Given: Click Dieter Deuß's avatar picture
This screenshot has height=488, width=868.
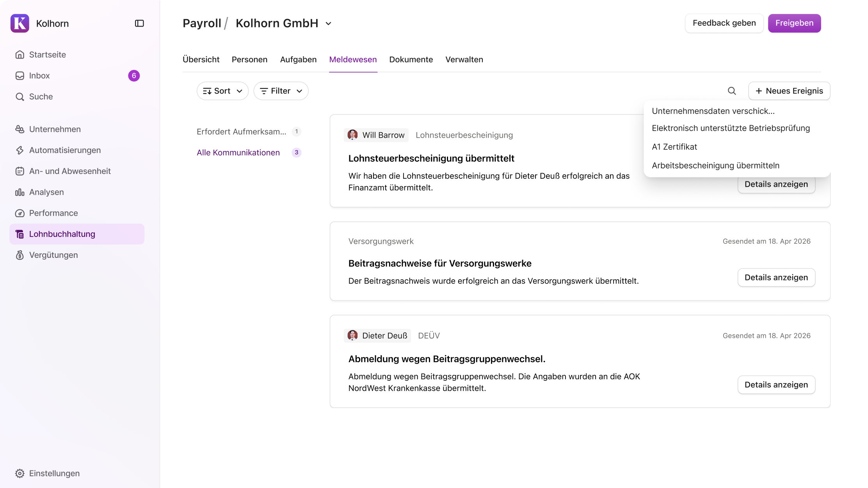Looking at the screenshot, I should pos(352,335).
